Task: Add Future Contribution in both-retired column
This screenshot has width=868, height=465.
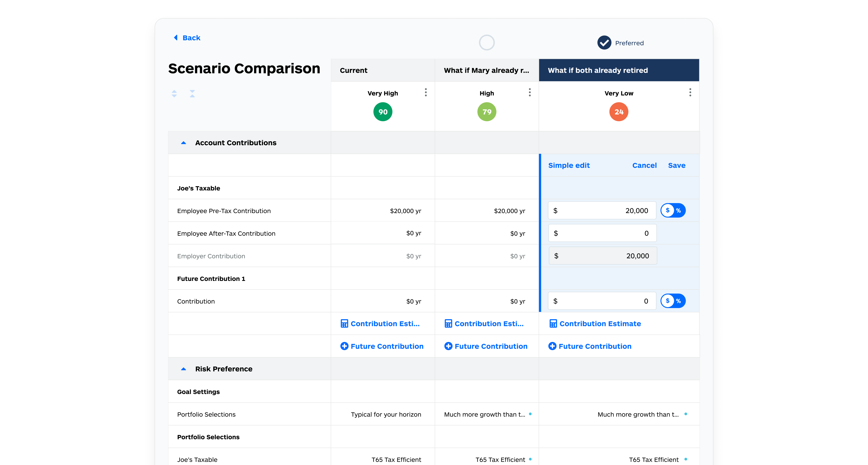Action: pyautogui.click(x=590, y=346)
